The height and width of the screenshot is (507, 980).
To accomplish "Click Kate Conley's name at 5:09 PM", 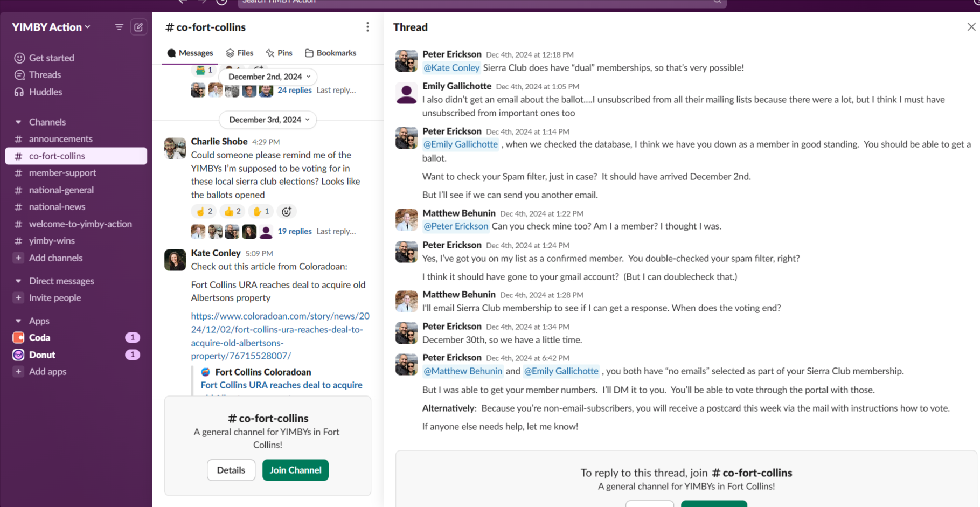I will 216,253.
